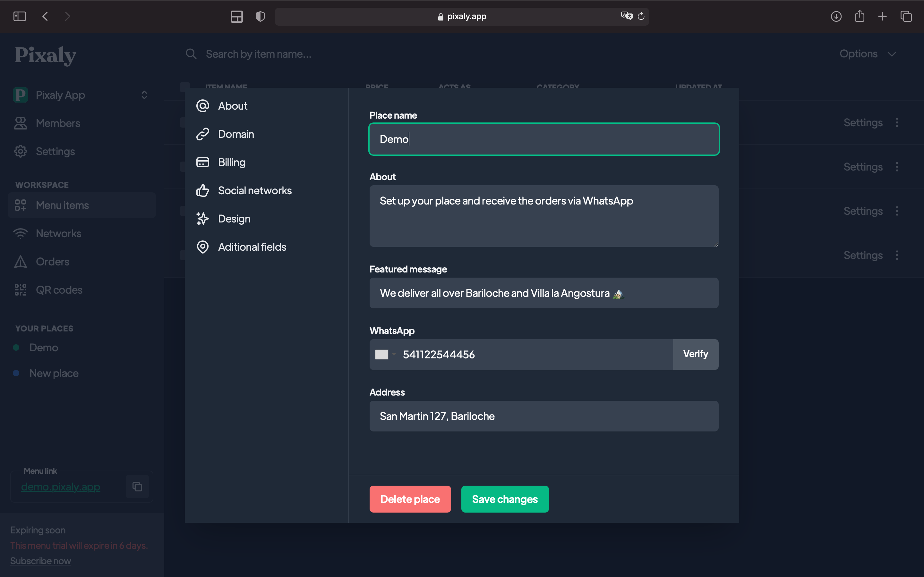Expand the Pixaly App workspace switcher
This screenshot has height=577, width=924.
coord(144,95)
